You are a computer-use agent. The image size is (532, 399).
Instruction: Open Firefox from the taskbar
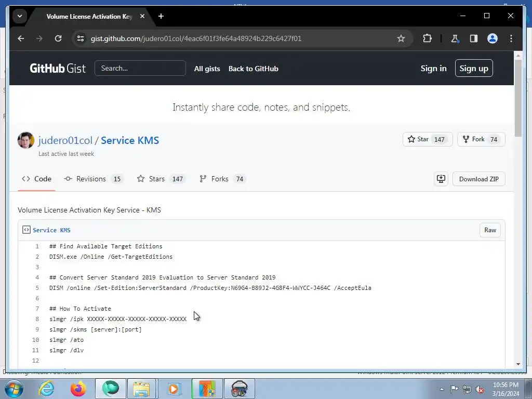click(x=78, y=389)
